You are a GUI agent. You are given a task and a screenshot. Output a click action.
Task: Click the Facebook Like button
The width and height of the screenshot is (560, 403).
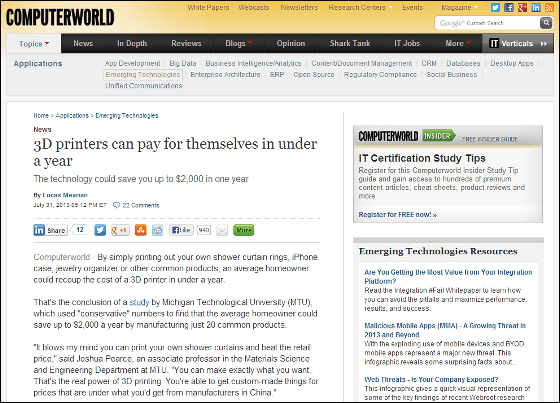pyautogui.click(x=181, y=230)
